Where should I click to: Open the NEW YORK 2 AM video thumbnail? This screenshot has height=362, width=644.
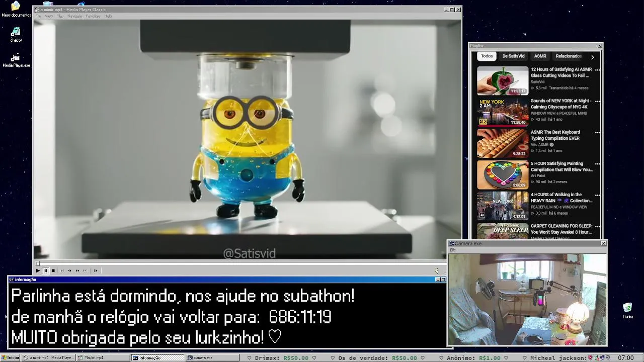click(x=503, y=112)
